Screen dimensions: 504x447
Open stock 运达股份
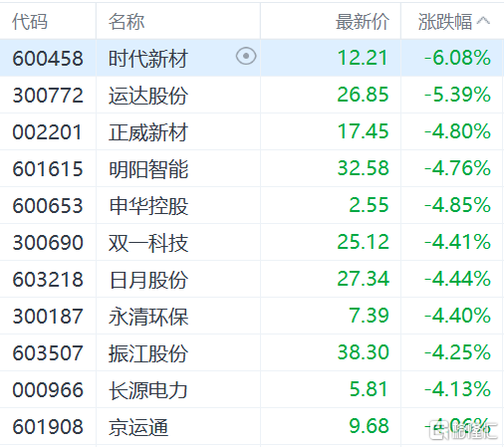click(148, 96)
